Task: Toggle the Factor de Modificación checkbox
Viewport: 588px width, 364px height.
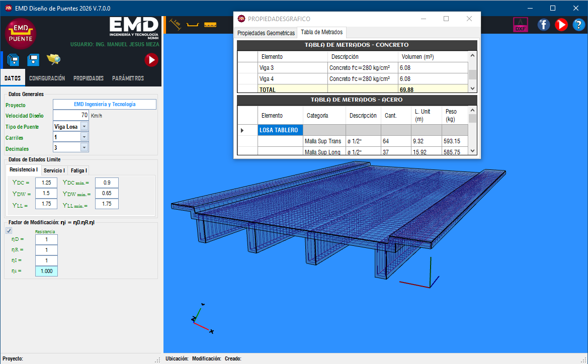Action: tap(9, 231)
